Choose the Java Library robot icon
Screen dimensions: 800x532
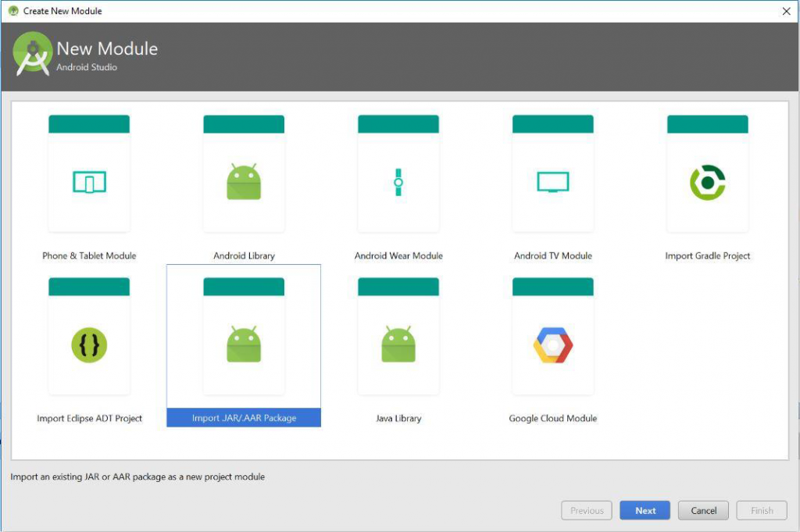pos(398,345)
